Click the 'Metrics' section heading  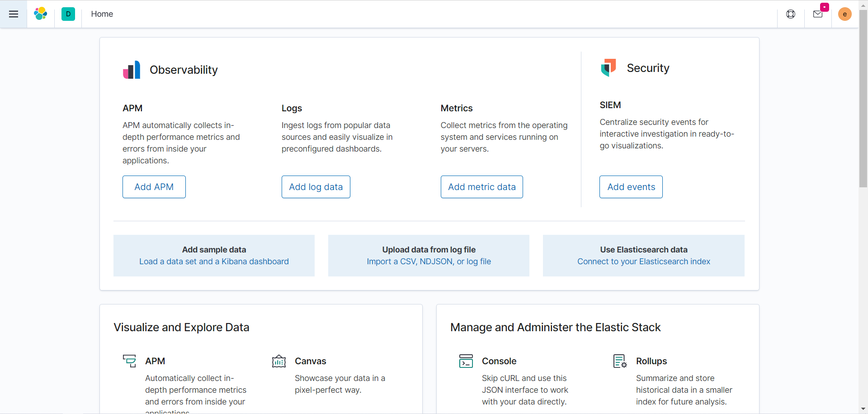coord(457,108)
